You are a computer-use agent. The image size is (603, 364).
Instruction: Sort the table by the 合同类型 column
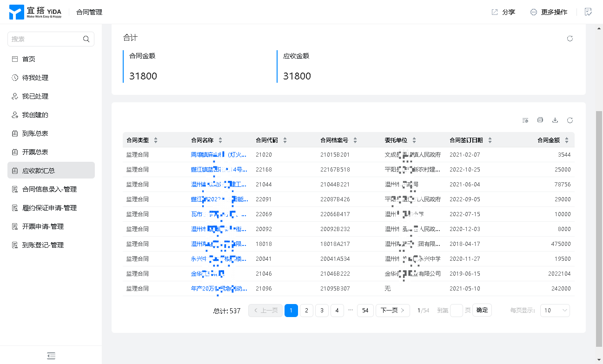pos(156,140)
